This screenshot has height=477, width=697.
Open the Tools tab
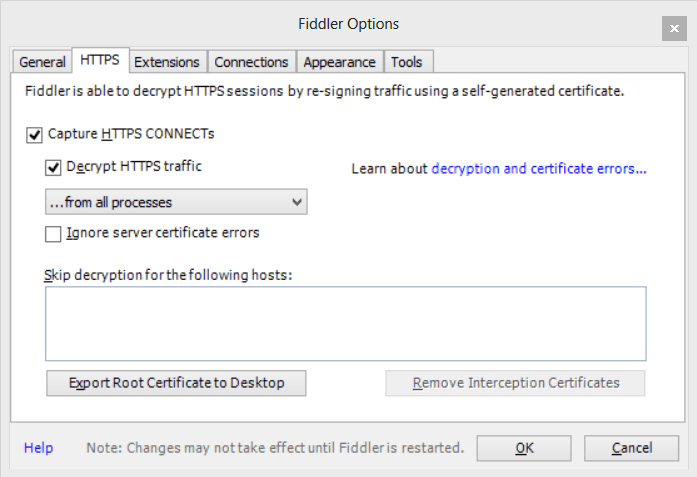point(406,62)
